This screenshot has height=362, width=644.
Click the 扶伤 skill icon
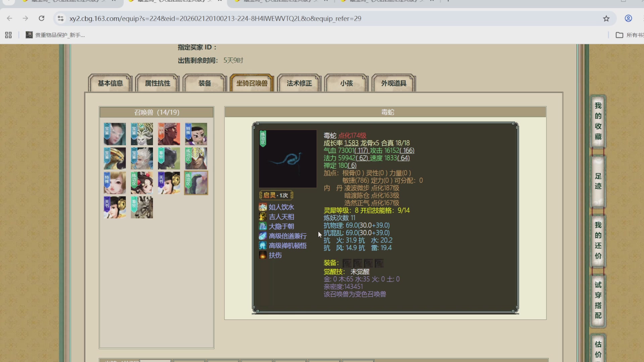pos(263,255)
